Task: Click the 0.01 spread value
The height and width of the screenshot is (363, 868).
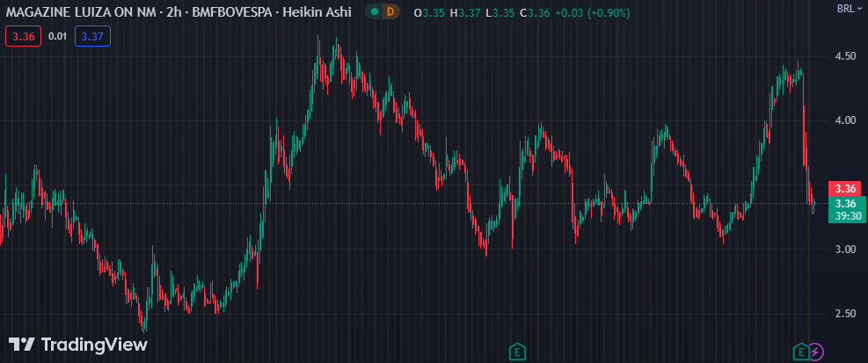Action: coord(57,37)
